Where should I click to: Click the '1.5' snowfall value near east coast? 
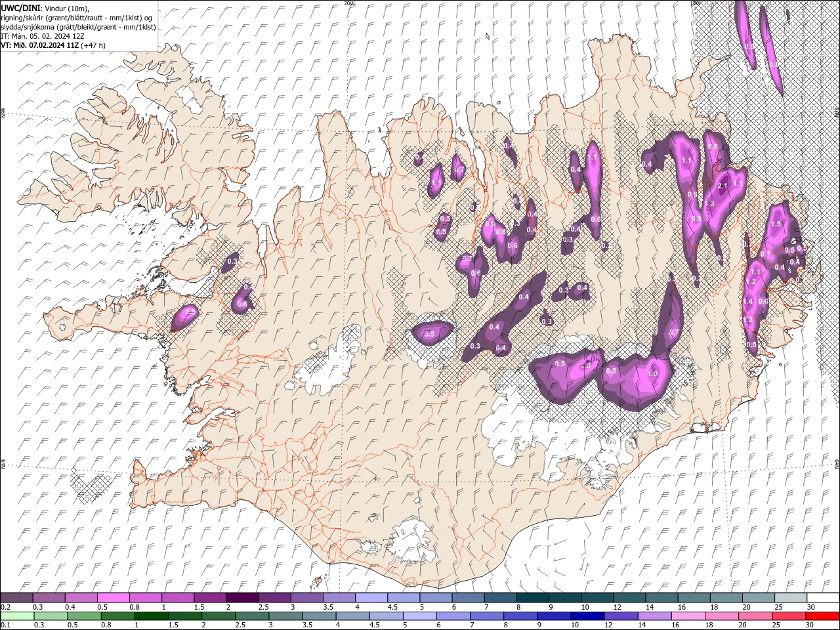tap(776, 224)
